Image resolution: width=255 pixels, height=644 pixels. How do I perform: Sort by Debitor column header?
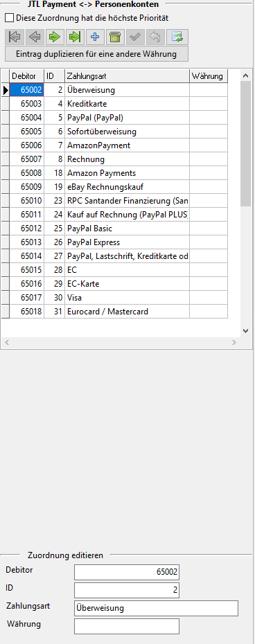click(x=27, y=76)
